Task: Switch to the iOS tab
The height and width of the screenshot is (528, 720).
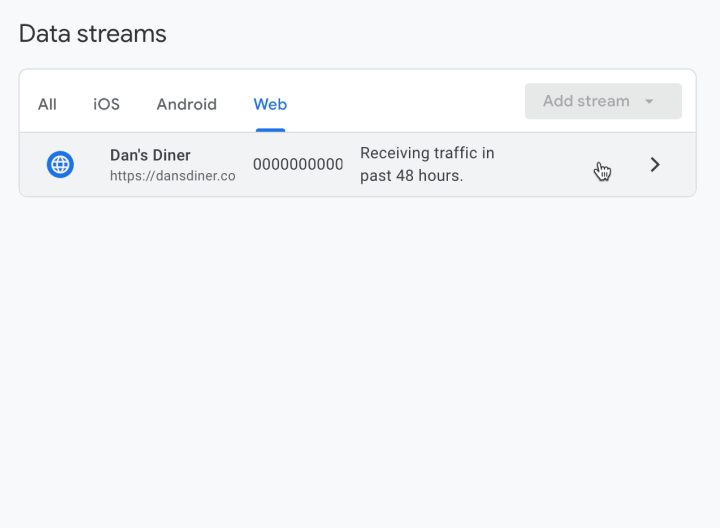Action: tap(106, 104)
